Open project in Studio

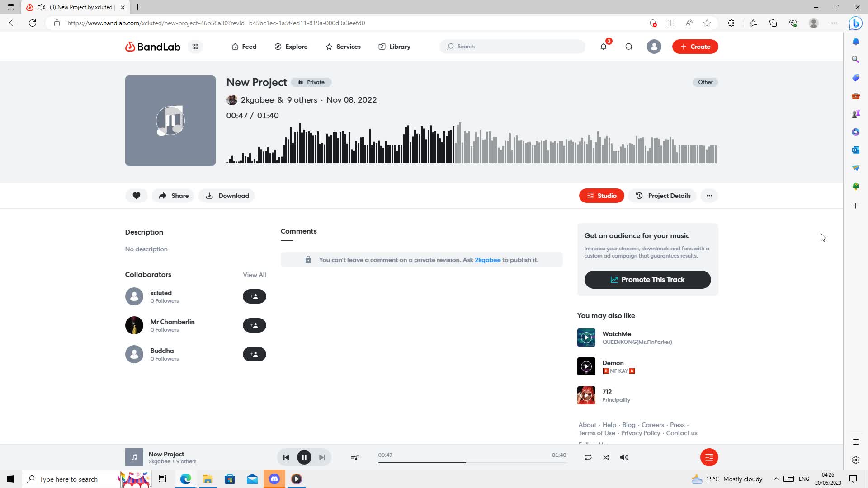pyautogui.click(x=601, y=196)
